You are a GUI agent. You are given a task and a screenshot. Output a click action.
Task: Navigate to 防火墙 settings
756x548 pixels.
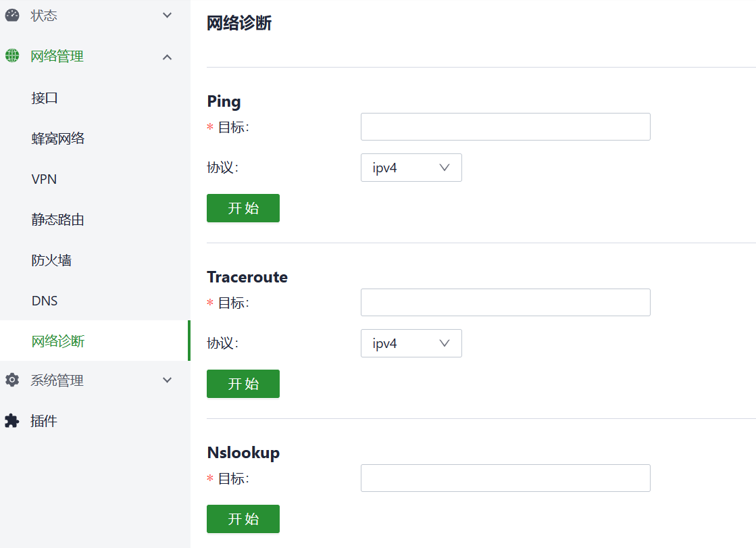51,260
